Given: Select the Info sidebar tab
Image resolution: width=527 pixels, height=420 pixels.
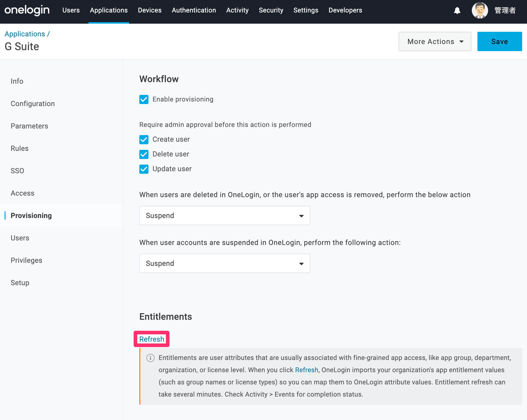Looking at the screenshot, I should [17, 81].
